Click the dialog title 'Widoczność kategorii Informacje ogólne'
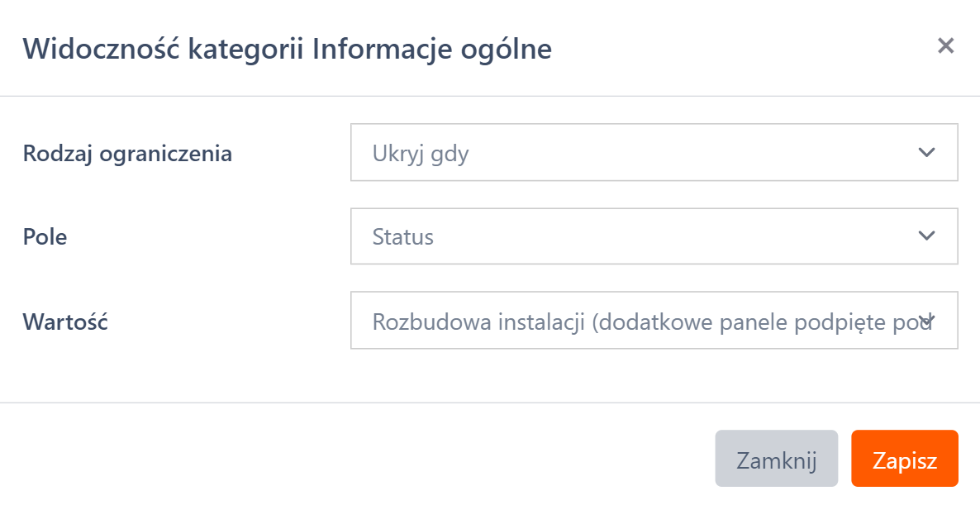Viewport: 980px width, 505px height. pyautogui.click(x=289, y=49)
